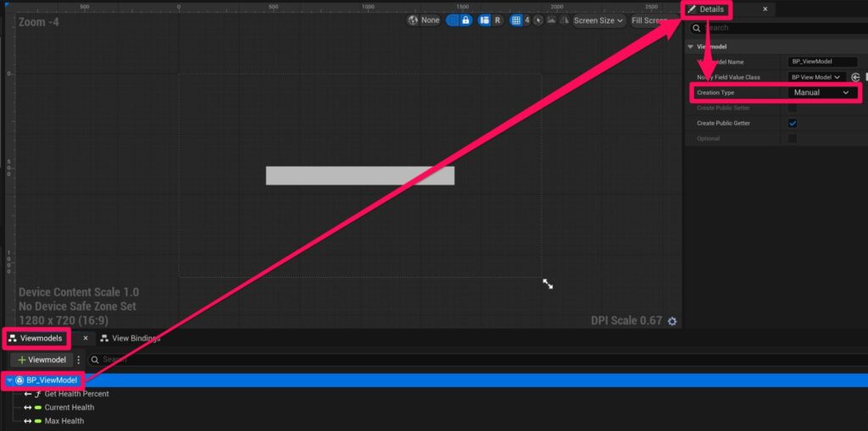Switch to the View Bindings tab
Viewport: 868px width, 431px height.
(130, 339)
